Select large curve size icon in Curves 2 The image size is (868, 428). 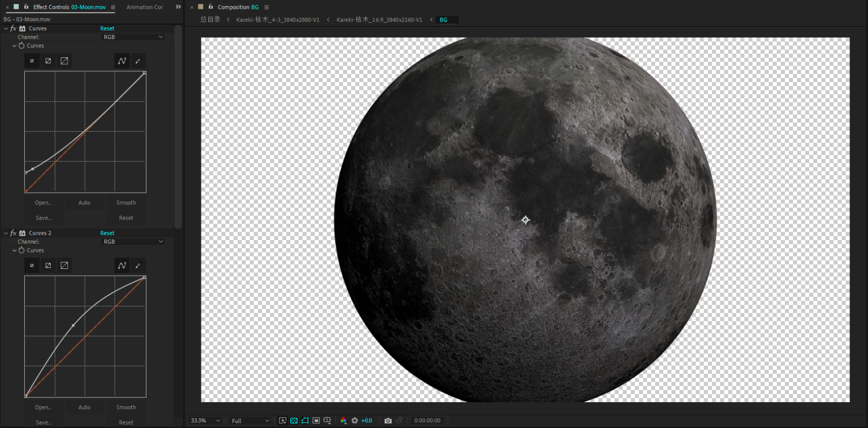[64, 265]
